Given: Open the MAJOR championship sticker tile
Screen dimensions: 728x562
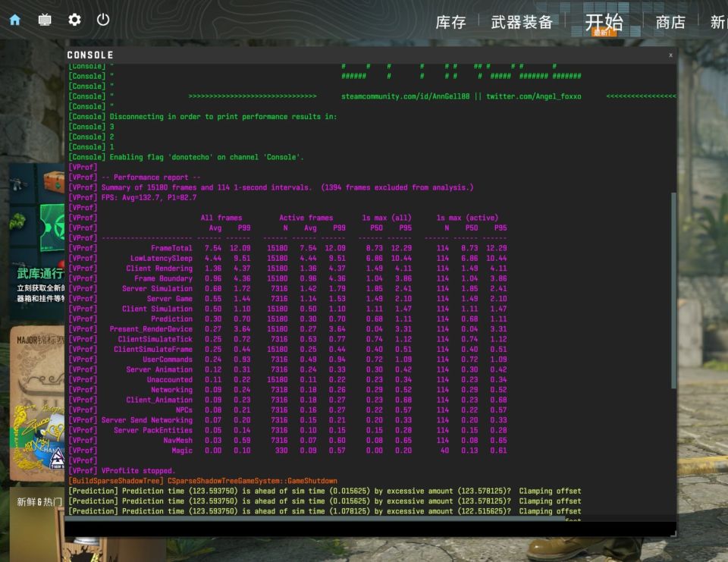Looking at the screenshot, I should click(x=37, y=403).
